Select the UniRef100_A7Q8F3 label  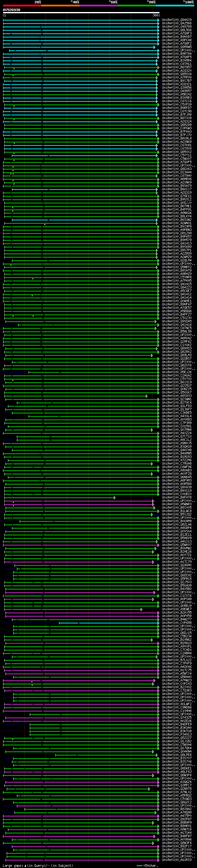pos(177,33)
